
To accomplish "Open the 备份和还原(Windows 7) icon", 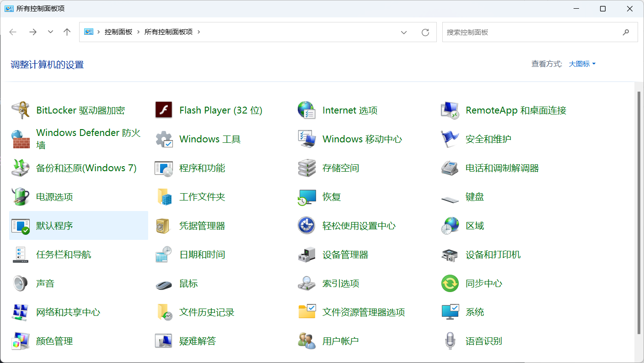I will point(21,168).
